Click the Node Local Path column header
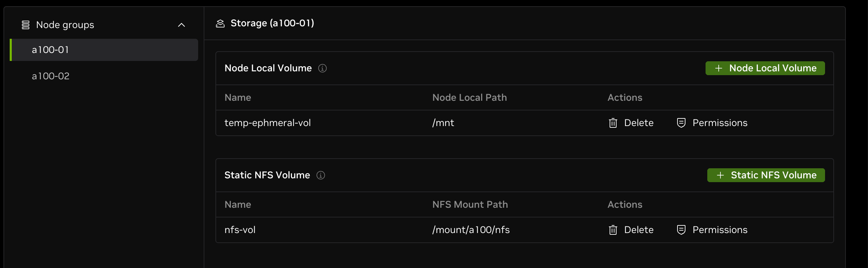The height and width of the screenshot is (268, 868). [x=469, y=98]
